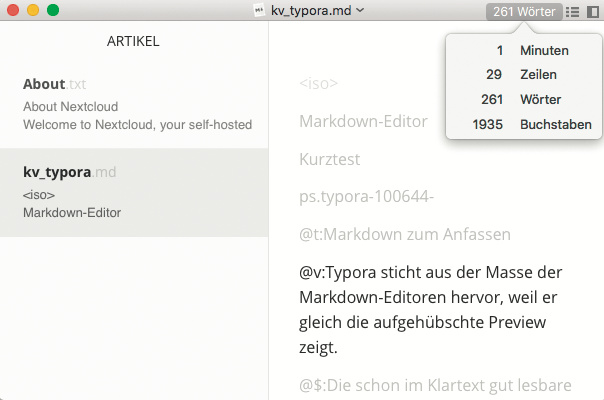
Task: Choose the Buchstaben entry in the popup
Action: click(x=519, y=125)
